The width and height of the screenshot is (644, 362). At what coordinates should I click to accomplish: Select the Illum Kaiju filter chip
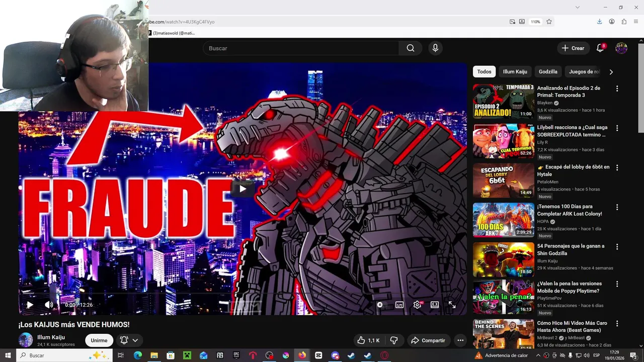click(515, 72)
